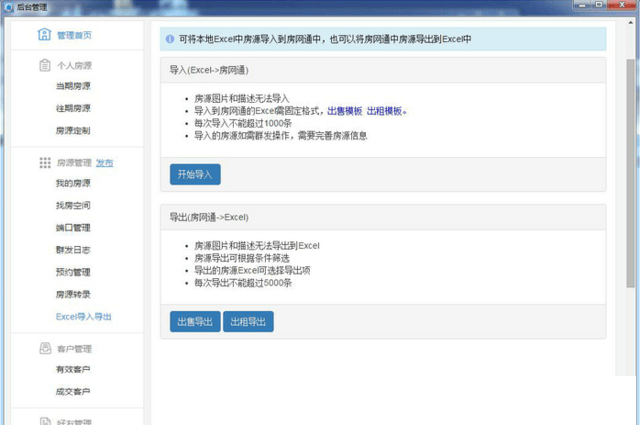Image resolution: width=640 pixels, height=425 pixels.
Task: View 群发日志
Action: point(73,250)
